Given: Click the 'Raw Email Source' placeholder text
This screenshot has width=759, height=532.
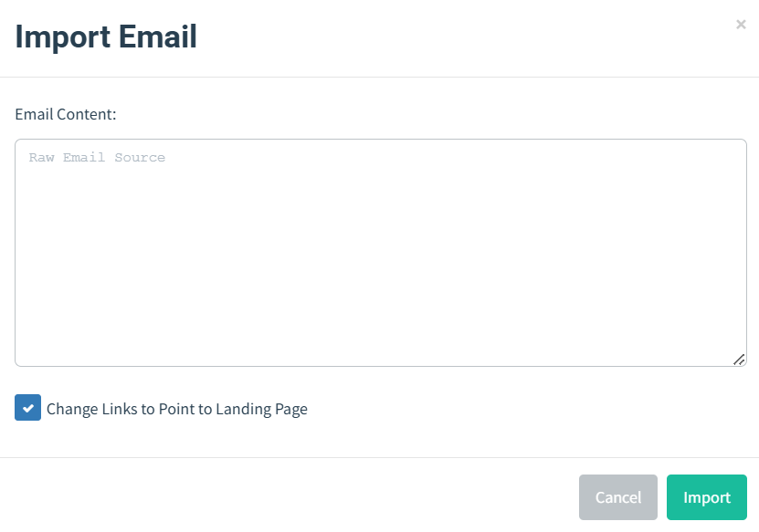Looking at the screenshot, I should pyautogui.click(x=97, y=157).
